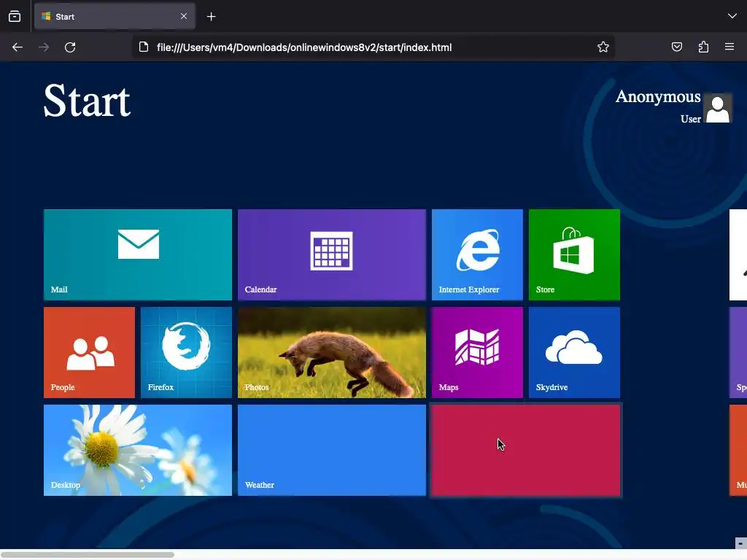Click the zoom-out minus button at bottom right
The width and height of the screenshot is (747, 560).
(x=741, y=543)
